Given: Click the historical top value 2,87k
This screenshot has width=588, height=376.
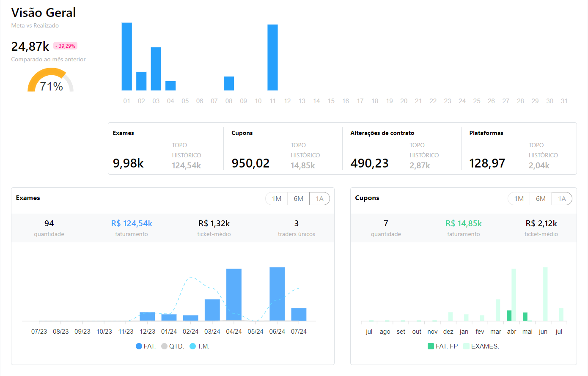Looking at the screenshot, I should 420,166.
